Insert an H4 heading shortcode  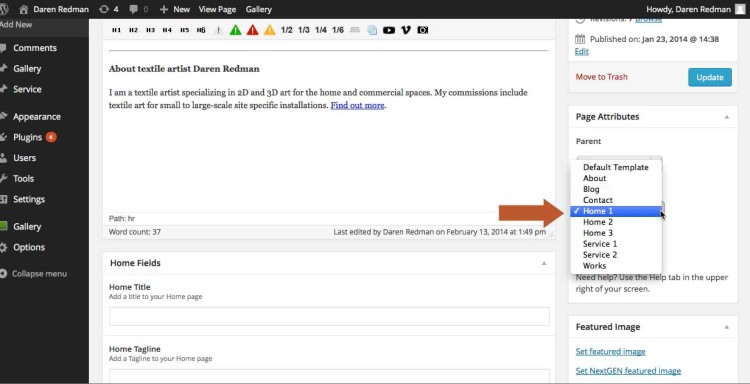coord(167,30)
